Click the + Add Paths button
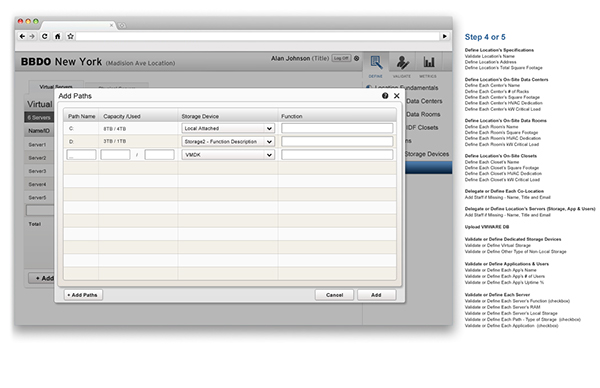This screenshot has width=600, height=388. (83, 295)
